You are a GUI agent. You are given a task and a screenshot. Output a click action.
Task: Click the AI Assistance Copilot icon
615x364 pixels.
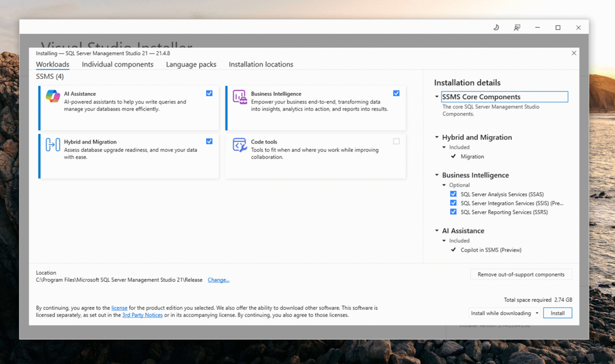click(x=53, y=96)
